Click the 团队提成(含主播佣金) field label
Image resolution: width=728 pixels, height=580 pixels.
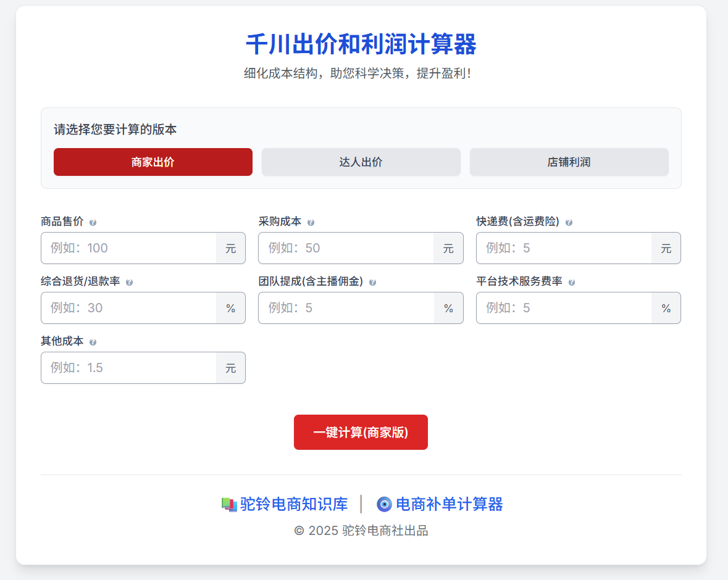[311, 281]
